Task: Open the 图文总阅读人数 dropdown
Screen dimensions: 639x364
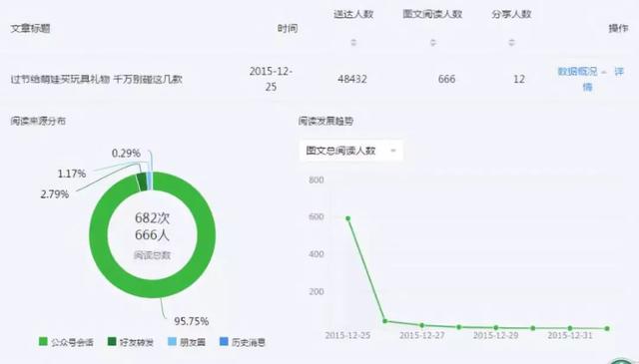Action: [x=350, y=151]
